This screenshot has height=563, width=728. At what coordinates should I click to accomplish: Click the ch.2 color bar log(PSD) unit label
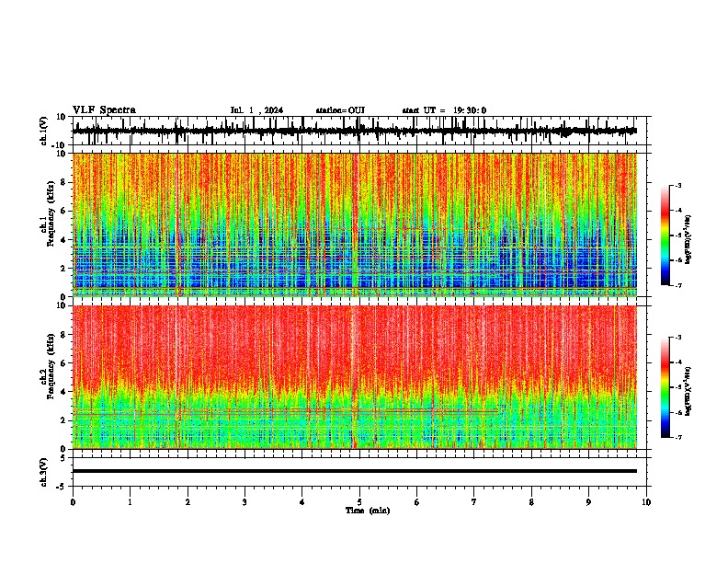tap(688, 391)
